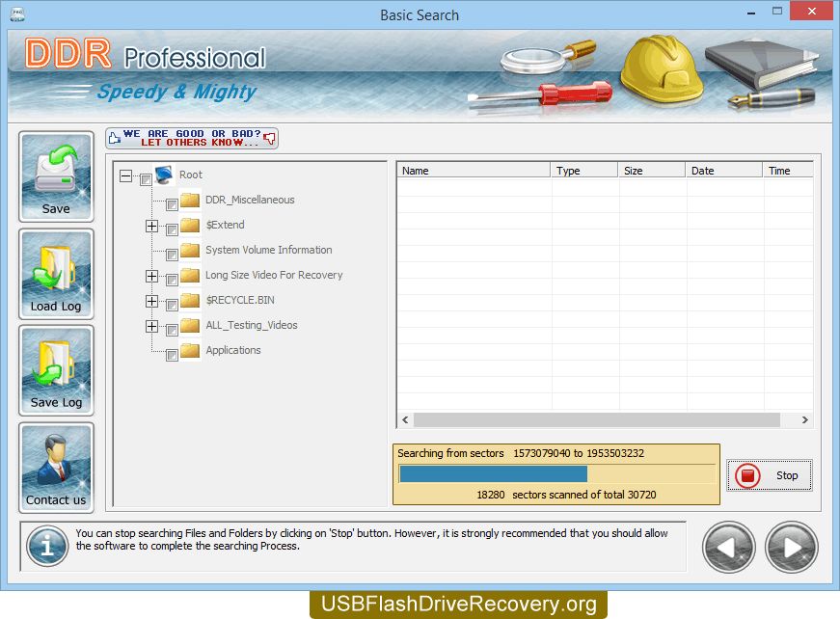
Task: Select the Applications label
Action: [233, 350]
